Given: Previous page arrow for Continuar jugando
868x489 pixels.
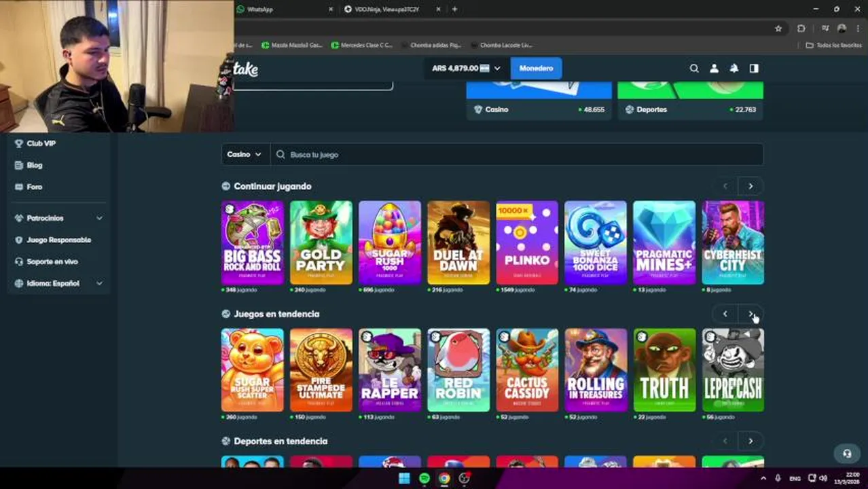Looking at the screenshot, I should click(725, 186).
